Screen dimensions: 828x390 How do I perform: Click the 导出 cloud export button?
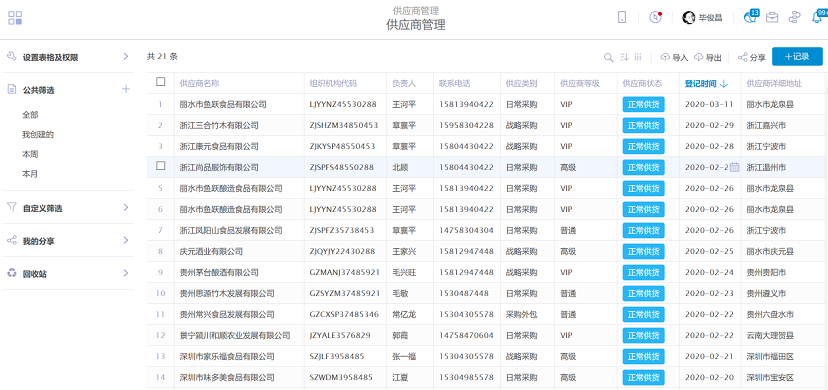(708, 57)
